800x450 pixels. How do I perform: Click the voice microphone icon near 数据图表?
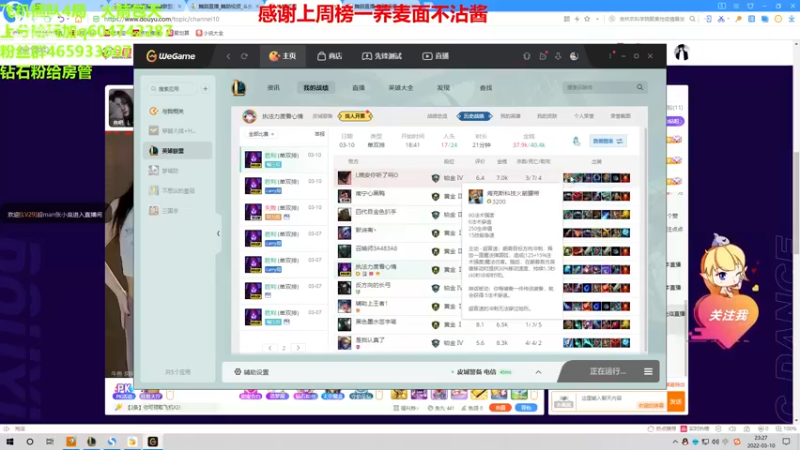pyautogui.click(x=577, y=141)
